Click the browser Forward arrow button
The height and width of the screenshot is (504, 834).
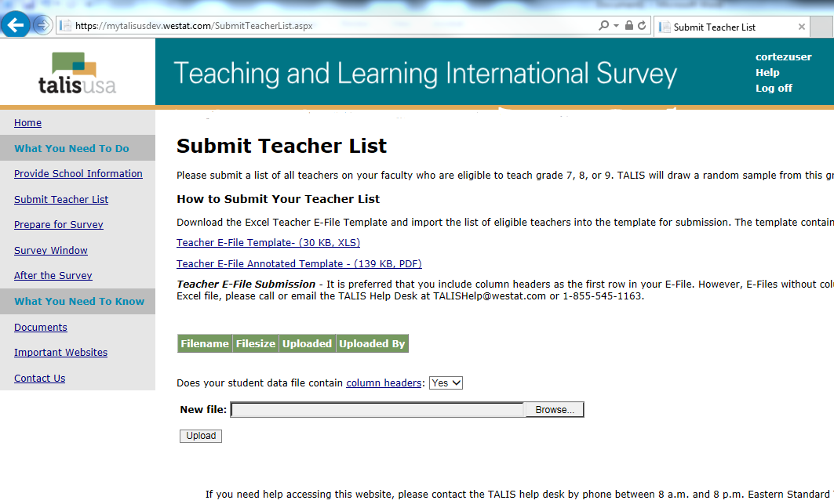42,25
